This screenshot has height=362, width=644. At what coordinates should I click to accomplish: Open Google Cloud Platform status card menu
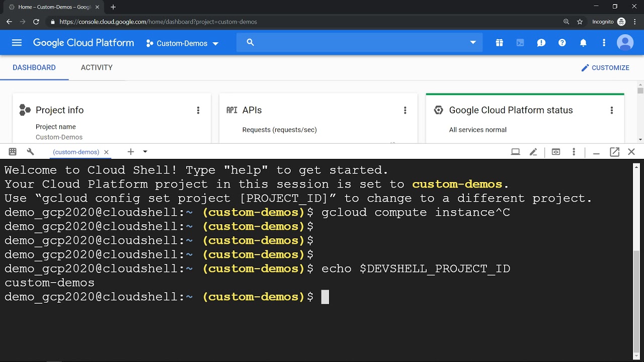[x=612, y=110]
